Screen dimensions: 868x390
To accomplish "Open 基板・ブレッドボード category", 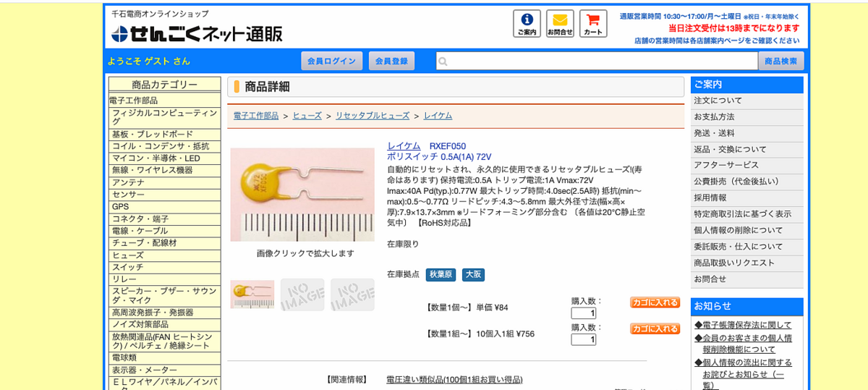I will click(x=164, y=134).
